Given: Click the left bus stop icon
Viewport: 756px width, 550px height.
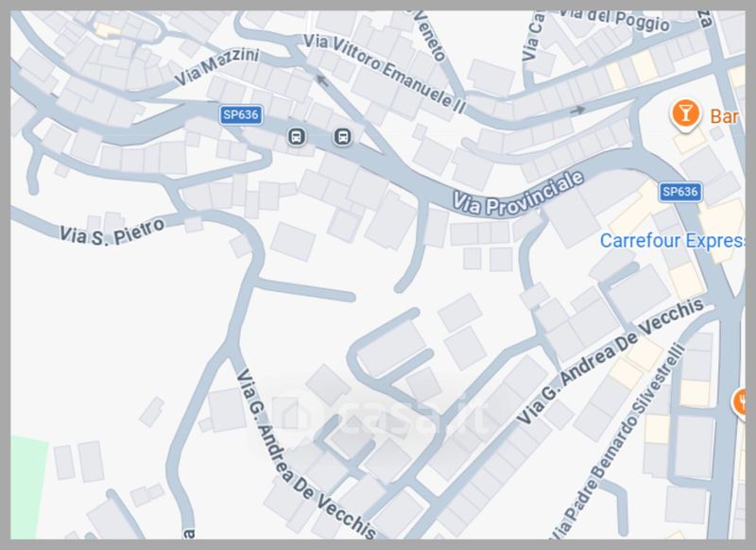Looking at the screenshot, I should pyautogui.click(x=297, y=137).
